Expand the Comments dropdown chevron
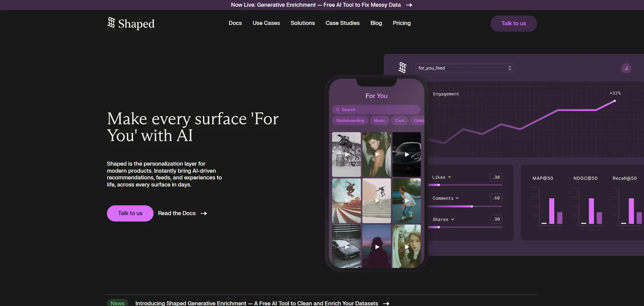Image resolution: width=644 pixels, height=306 pixels. [x=457, y=198]
